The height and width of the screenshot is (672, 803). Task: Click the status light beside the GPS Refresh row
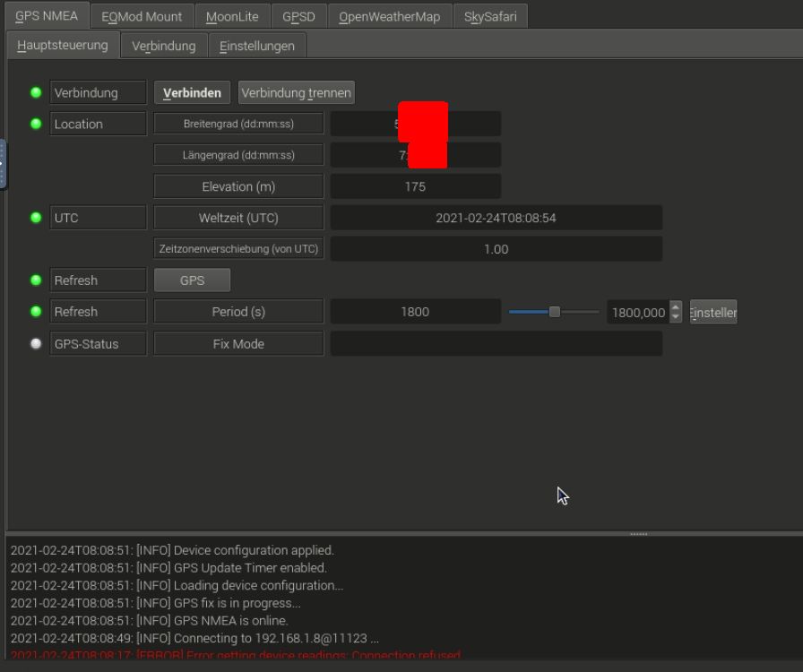click(36, 280)
